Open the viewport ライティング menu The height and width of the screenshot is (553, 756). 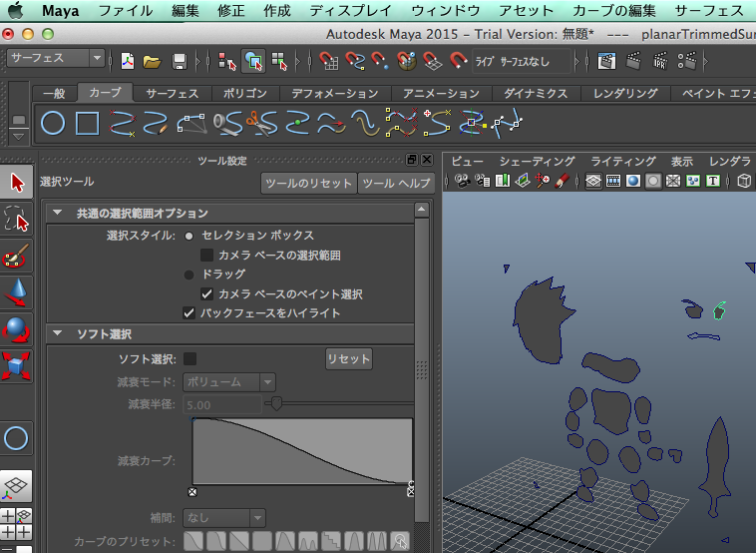click(x=623, y=161)
